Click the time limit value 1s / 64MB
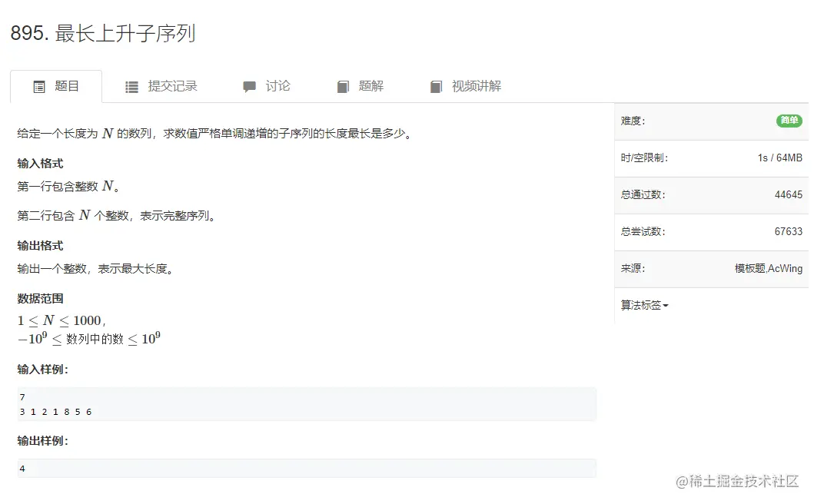The image size is (814, 504). click(779, 157)
